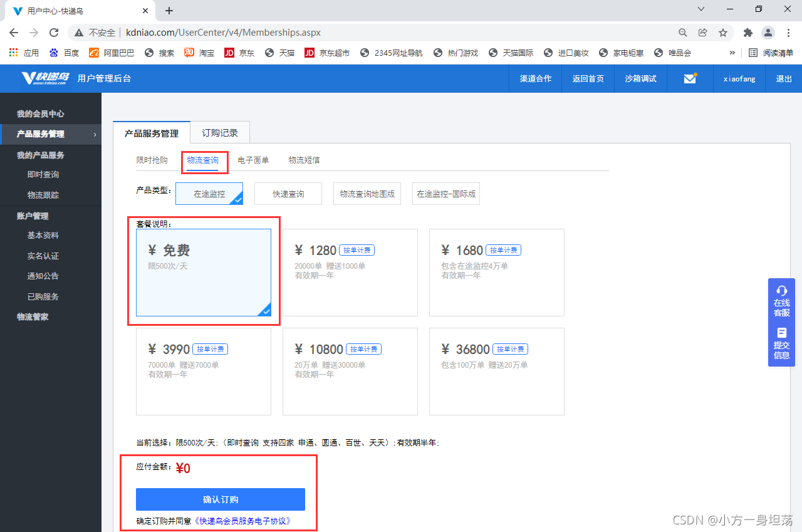
Task: Click browser back arrow
Action: coord(14,33)
